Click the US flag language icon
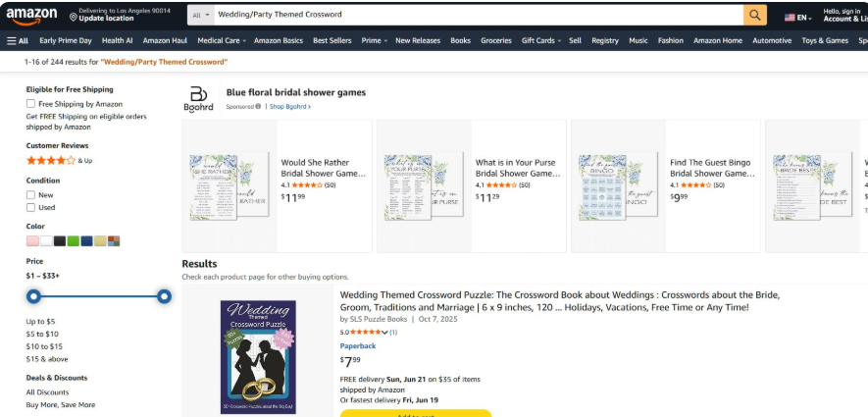Image resolution: width=868 pixels, height=417 pixels. tap(790, 18)
